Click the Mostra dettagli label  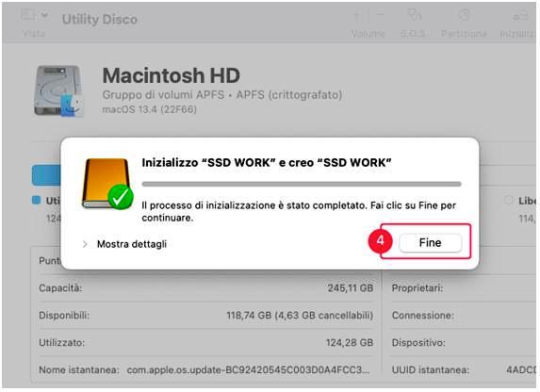[132, 244]
